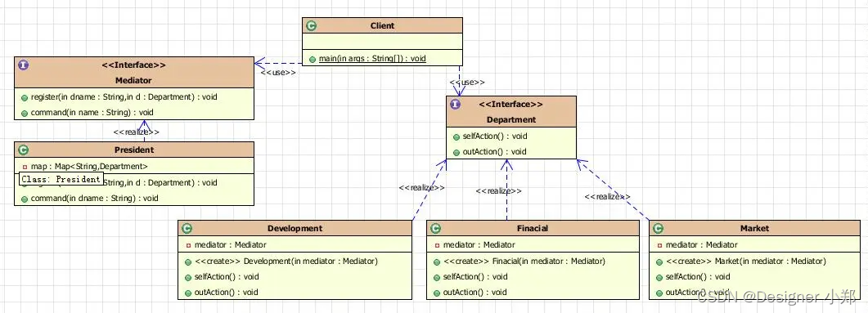Select the Finacial class icon
The height and width of the screenshot is (313, 868).
point(436,228)
